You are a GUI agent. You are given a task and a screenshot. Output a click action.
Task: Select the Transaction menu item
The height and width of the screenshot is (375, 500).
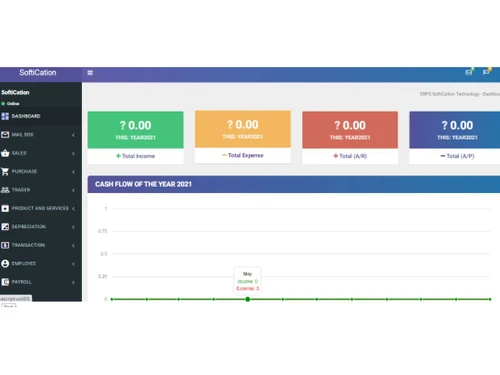click(41, 245)
